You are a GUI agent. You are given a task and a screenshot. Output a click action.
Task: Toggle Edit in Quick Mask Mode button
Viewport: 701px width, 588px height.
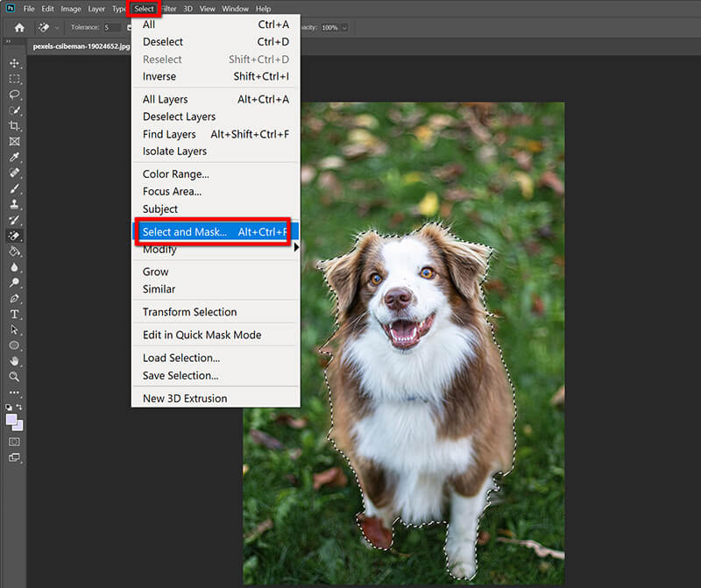14,441
